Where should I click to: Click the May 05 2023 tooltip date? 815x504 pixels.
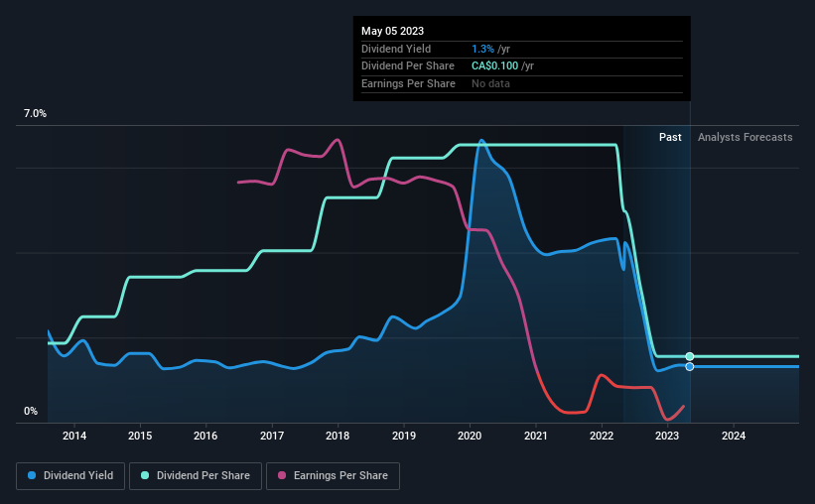[392, 31]
